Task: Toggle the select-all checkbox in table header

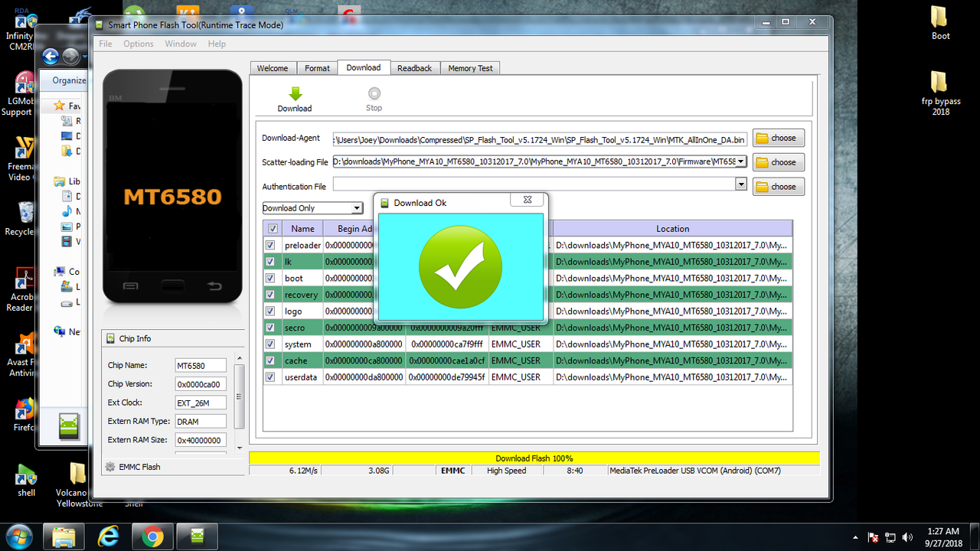Action: [x=273, y=228]
